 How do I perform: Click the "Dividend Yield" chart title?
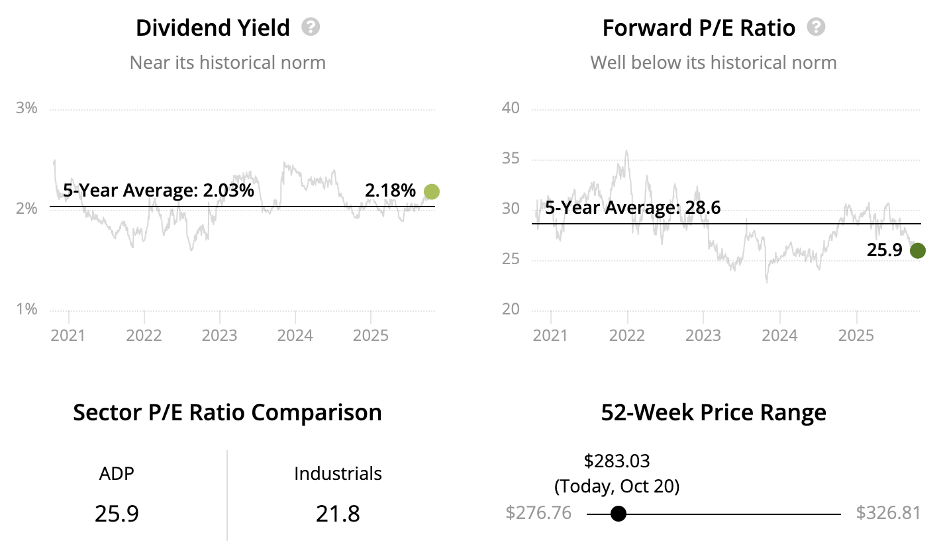[213, 28]
